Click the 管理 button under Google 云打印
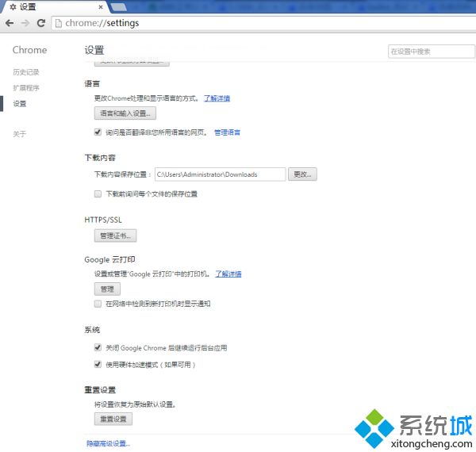 107,289
